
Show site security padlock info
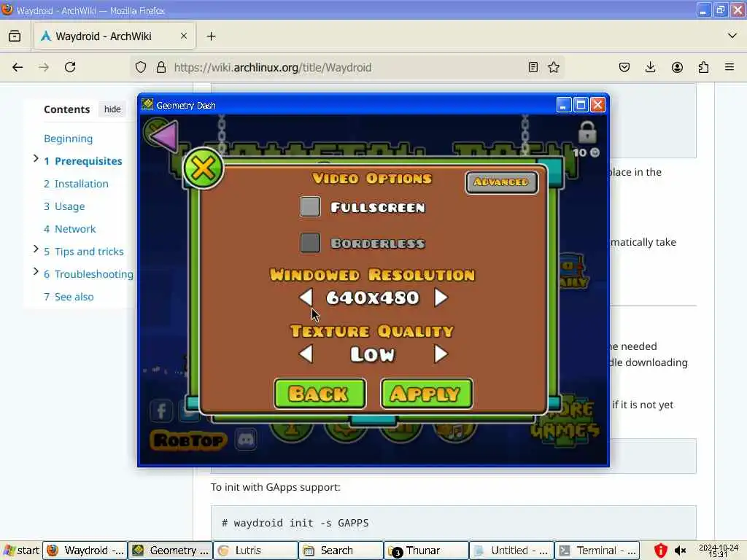[161, 67]
